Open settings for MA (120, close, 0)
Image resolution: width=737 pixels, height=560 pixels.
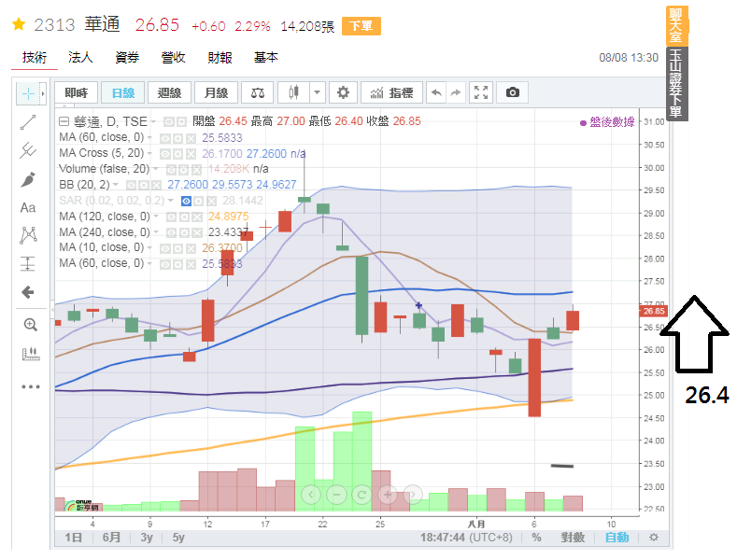pos(184,217)
